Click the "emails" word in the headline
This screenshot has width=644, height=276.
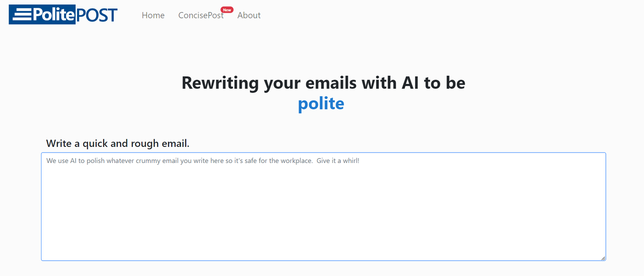tap(331, 83)
